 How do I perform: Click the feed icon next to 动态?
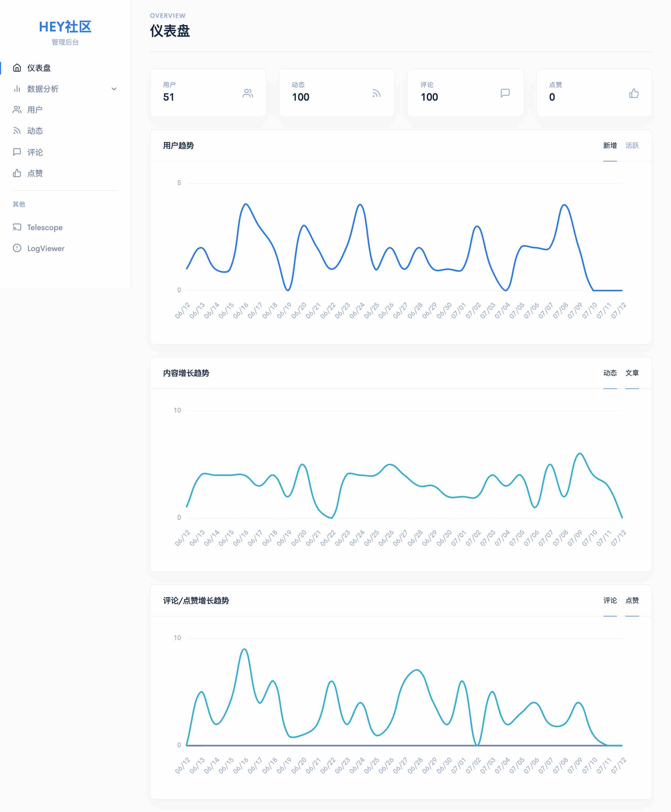pyautogui.click(x=17, y=131)
